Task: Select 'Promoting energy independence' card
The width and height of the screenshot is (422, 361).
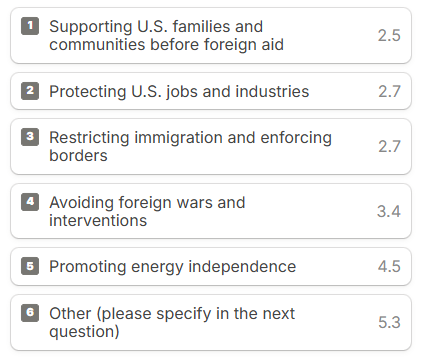Action: pyautogui.click(x=211, y=266)
